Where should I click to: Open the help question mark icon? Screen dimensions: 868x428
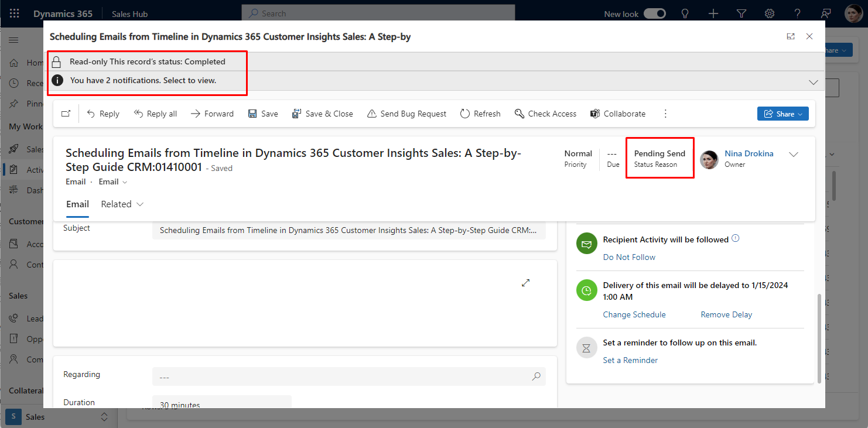798,13
